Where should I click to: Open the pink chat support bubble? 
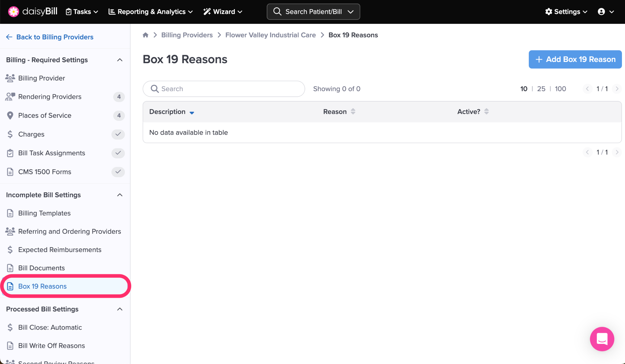(602, 339)
